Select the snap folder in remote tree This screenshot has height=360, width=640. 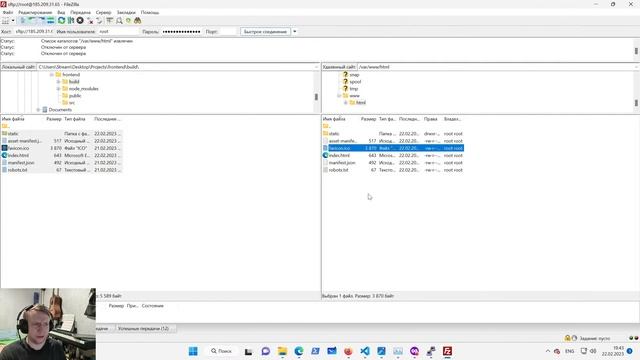click(354, 75)
